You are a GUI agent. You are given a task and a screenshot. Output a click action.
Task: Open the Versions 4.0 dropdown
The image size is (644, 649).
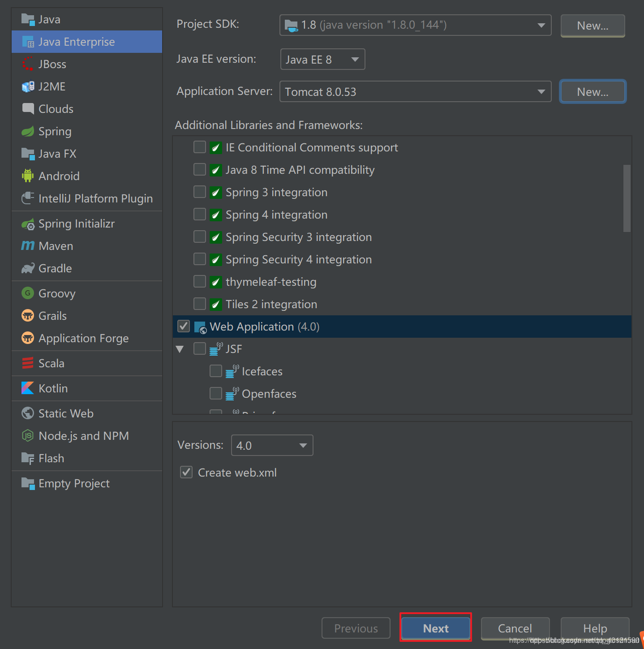tap(272, 445)
